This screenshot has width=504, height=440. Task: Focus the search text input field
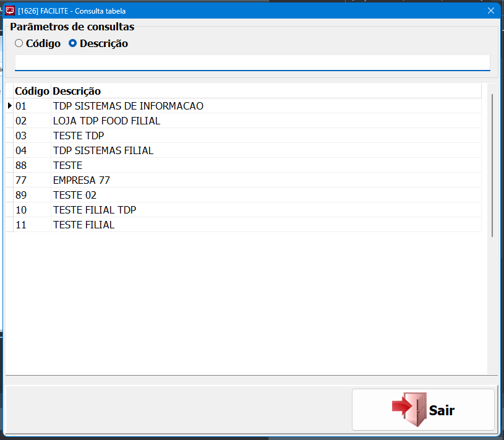point(252,63)
